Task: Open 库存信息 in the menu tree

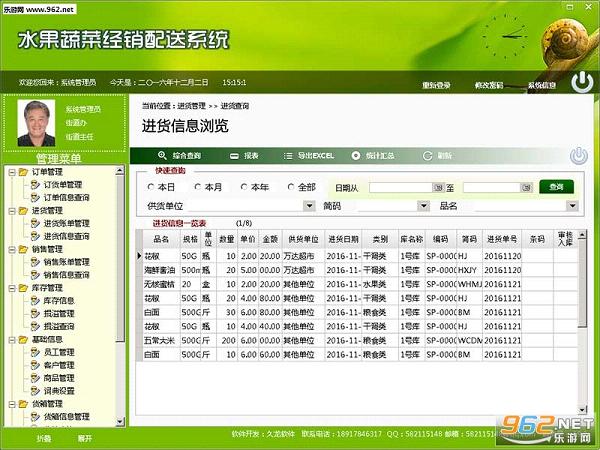Action: click(x=59, y=301)
